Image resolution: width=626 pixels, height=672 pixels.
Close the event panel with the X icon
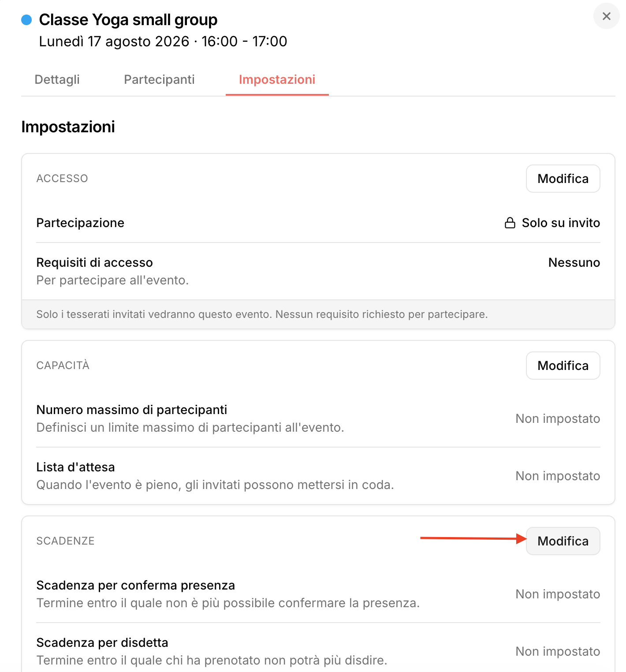606,16
